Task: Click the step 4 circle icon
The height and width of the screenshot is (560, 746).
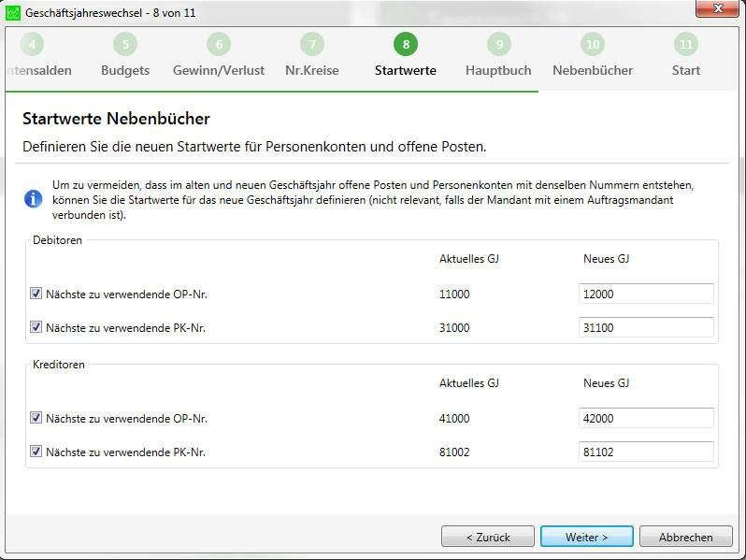Action: [32, 44]
